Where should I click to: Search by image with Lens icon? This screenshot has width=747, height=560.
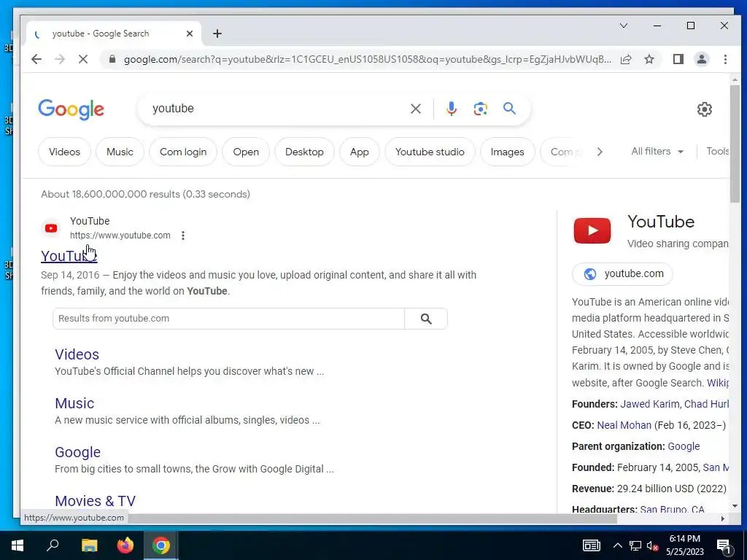480,109
